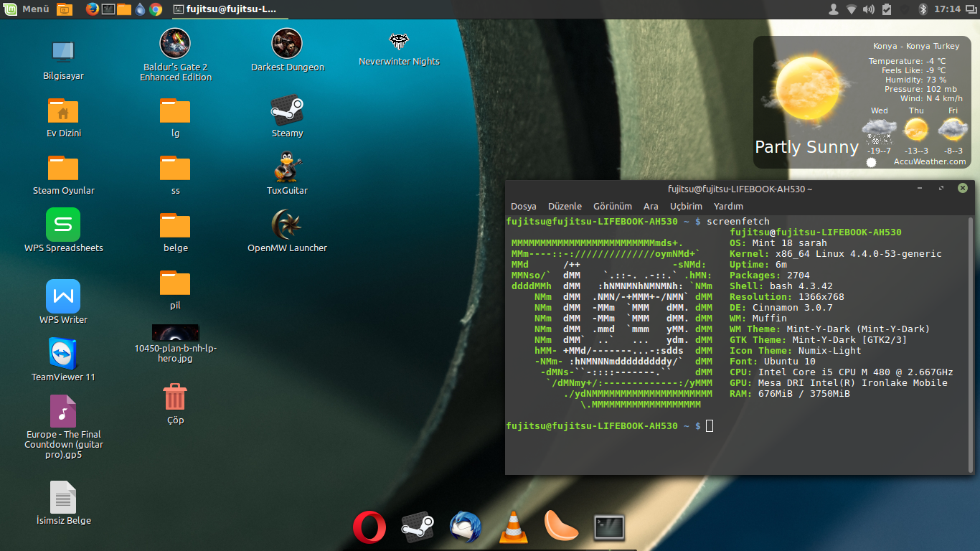Open the sound volume applet
The width and height of the screenshot is (980, 551).
(869, 9)
